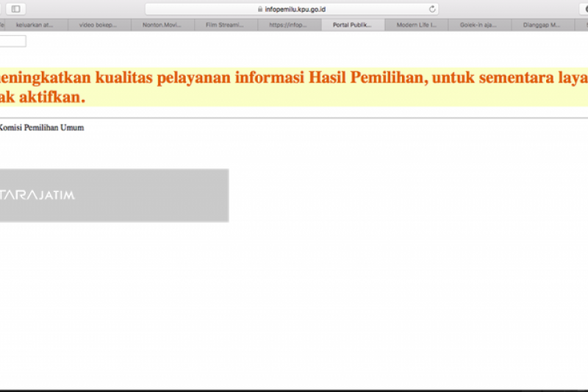Switch to the 'keluarkan at...' tab
Image resolution: width=588 pixels, height=392 pixels.
click(x=35, y=25)
